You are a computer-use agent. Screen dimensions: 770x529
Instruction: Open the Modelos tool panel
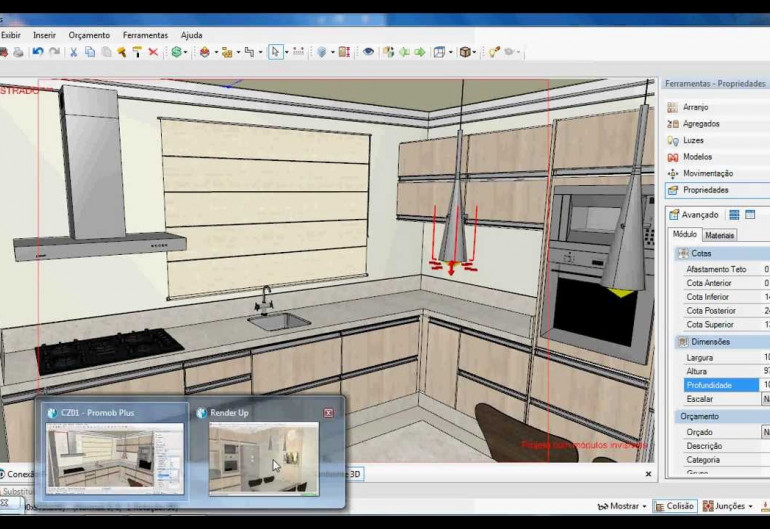pyautogui.click(x=697, y=157)
